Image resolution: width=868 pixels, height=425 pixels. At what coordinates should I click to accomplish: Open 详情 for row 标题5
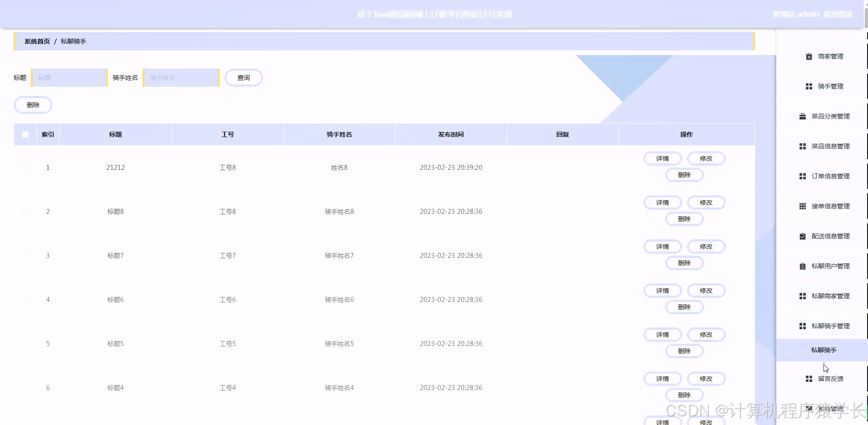pyautogui.click(x=662, y=335)
